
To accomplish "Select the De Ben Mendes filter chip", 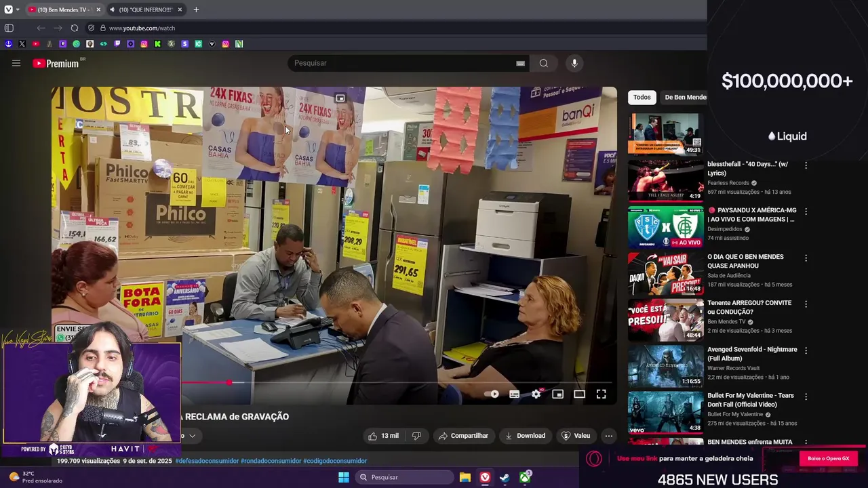I will click(x=685, y=97).
